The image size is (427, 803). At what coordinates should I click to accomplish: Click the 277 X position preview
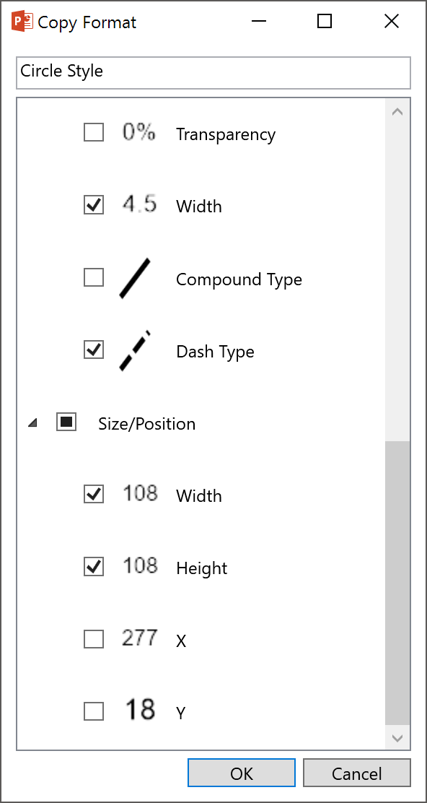click(139, 638)
